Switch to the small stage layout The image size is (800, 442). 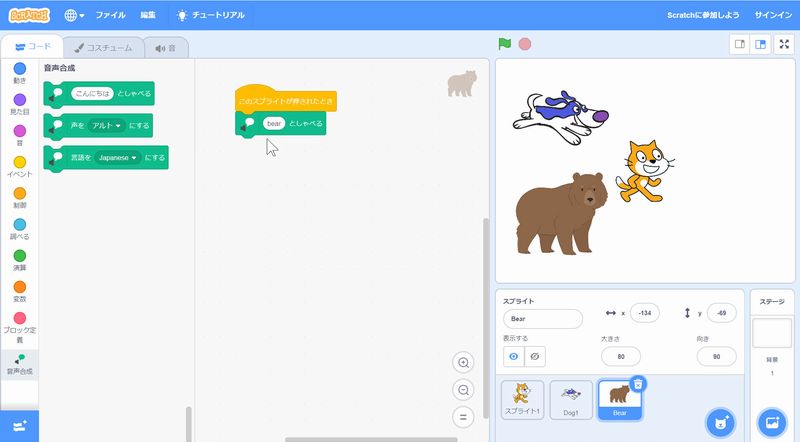[740, 44]
